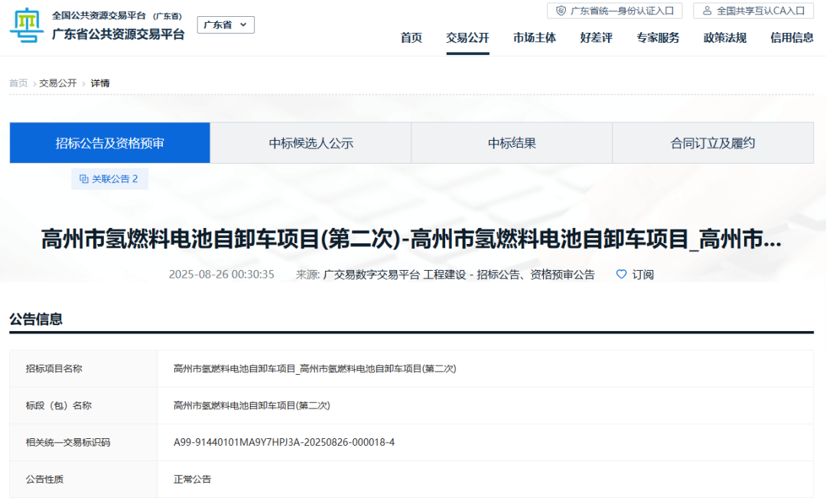Switch to the 合同订立及履约 tab
Screen dimensions: 826x504
[x=712, y=142]
